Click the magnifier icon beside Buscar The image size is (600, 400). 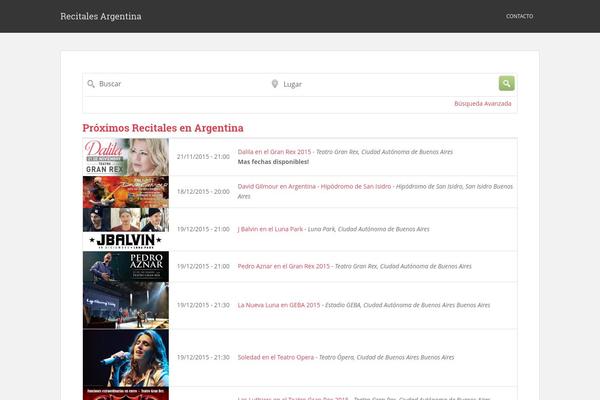coord(91,84)
